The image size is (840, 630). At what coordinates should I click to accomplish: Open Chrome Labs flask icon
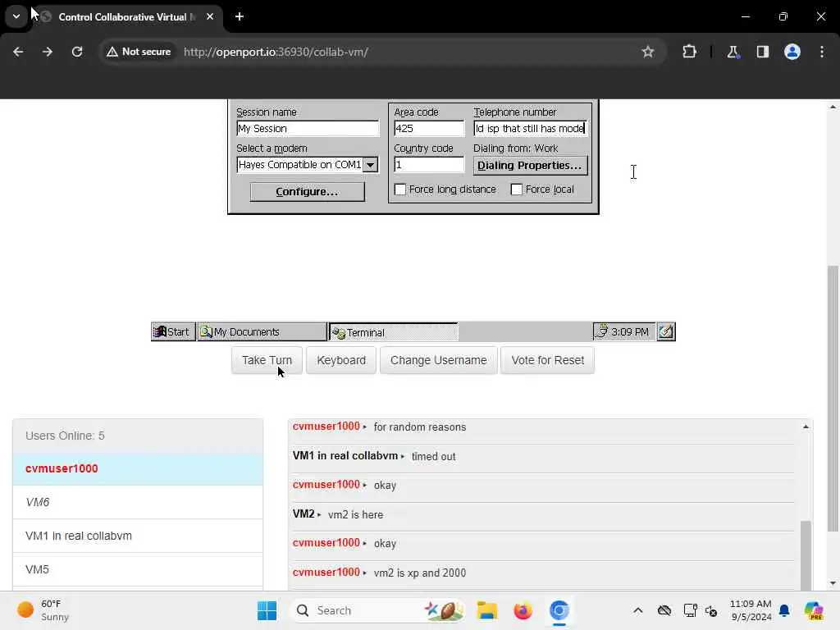(733, 52)
